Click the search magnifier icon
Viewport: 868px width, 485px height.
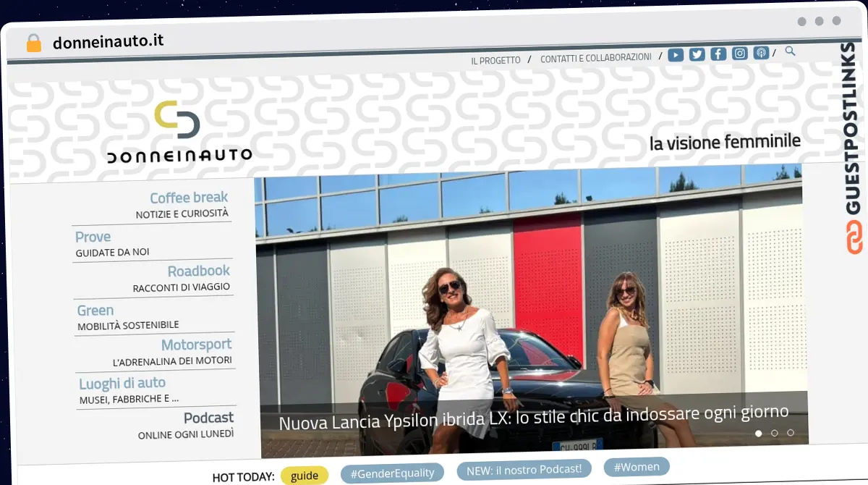click(790, 51)
